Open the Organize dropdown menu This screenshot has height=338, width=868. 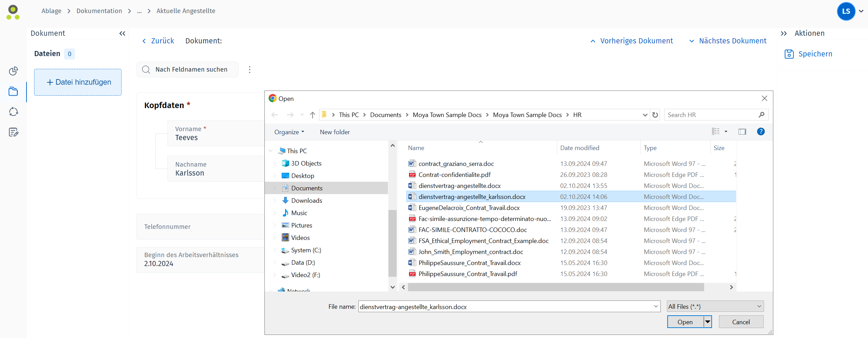click(x=289, y=132)
